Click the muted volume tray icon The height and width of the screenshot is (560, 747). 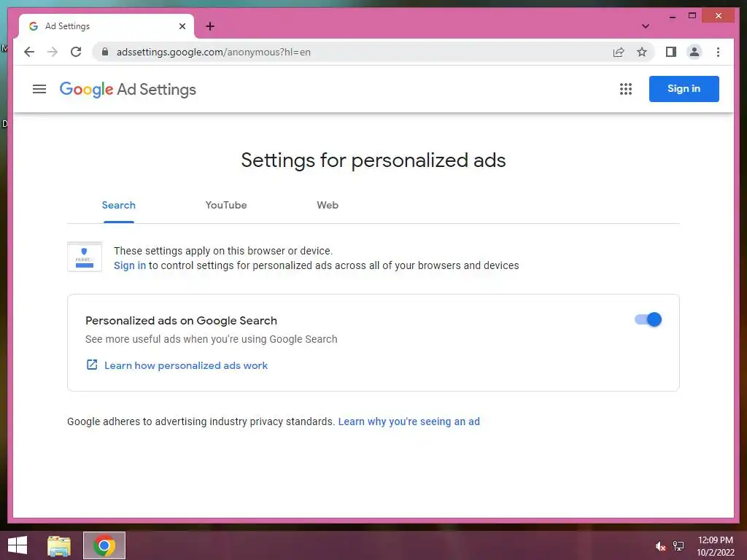660,546
